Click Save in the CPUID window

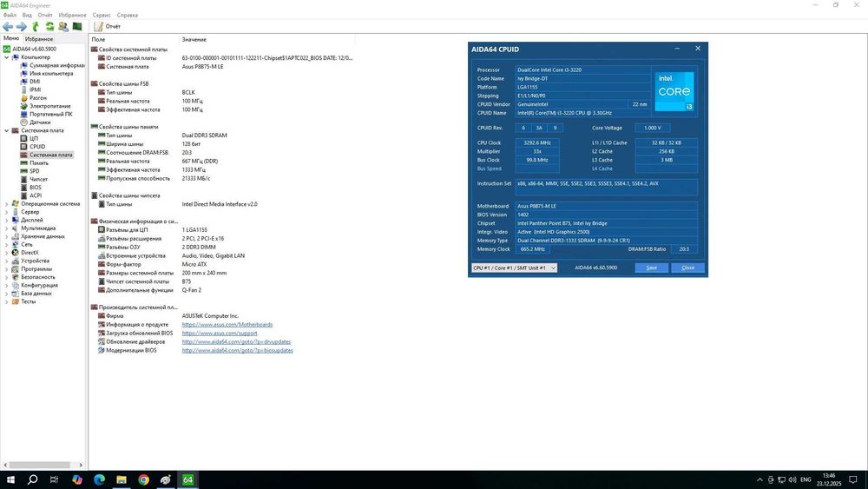pos(652,268)
